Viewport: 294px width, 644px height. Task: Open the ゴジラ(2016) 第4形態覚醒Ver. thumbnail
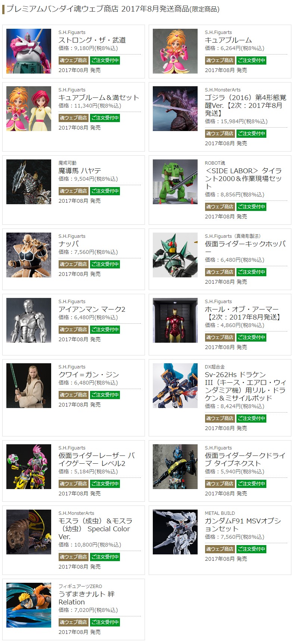tap(175, 109)
